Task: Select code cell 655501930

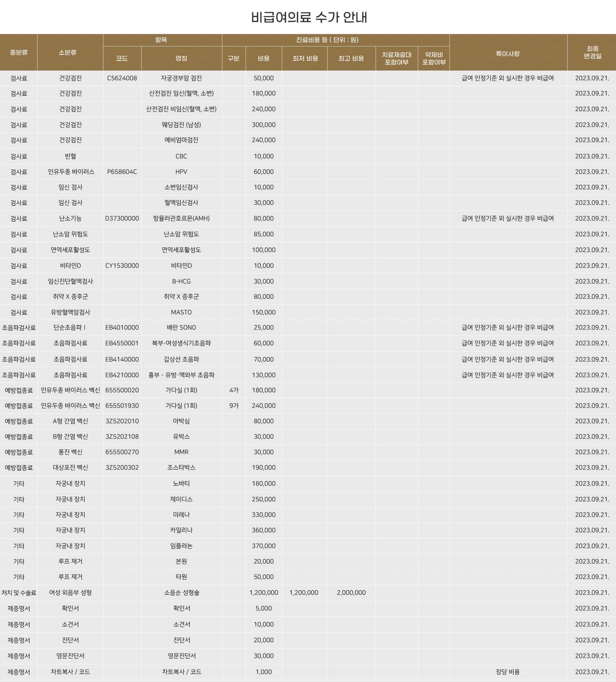Action: point(122,406)
